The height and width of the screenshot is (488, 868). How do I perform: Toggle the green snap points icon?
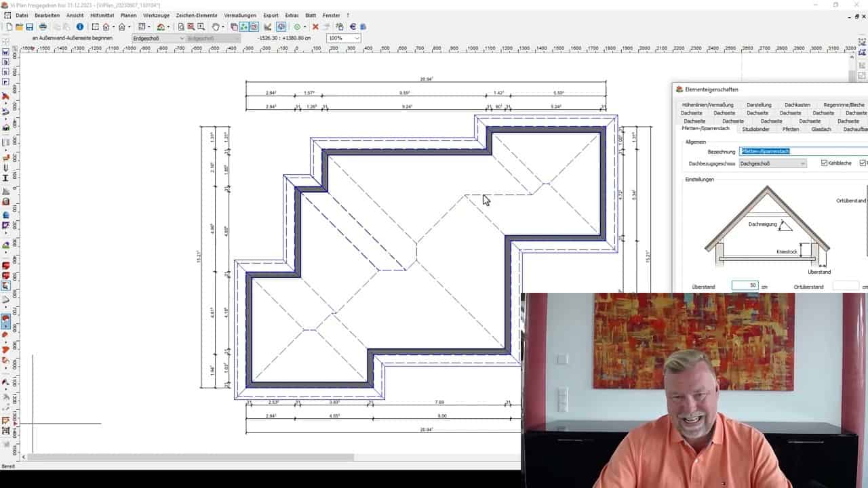coord(244,27)
